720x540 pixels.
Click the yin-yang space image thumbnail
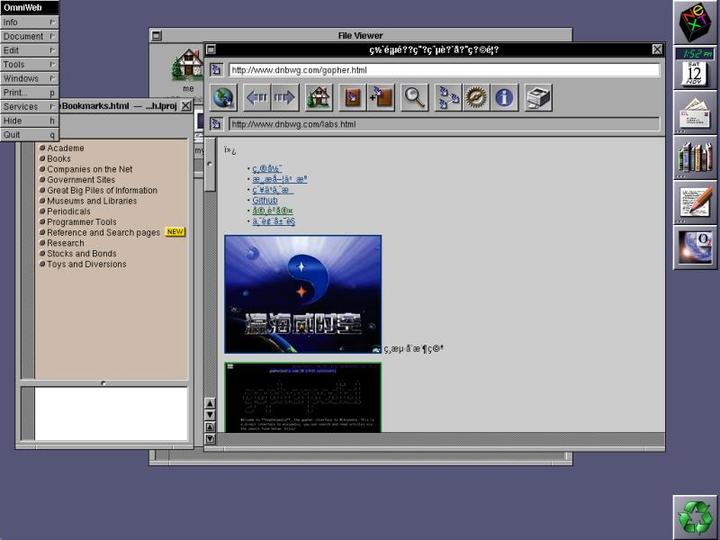[303, 294]
